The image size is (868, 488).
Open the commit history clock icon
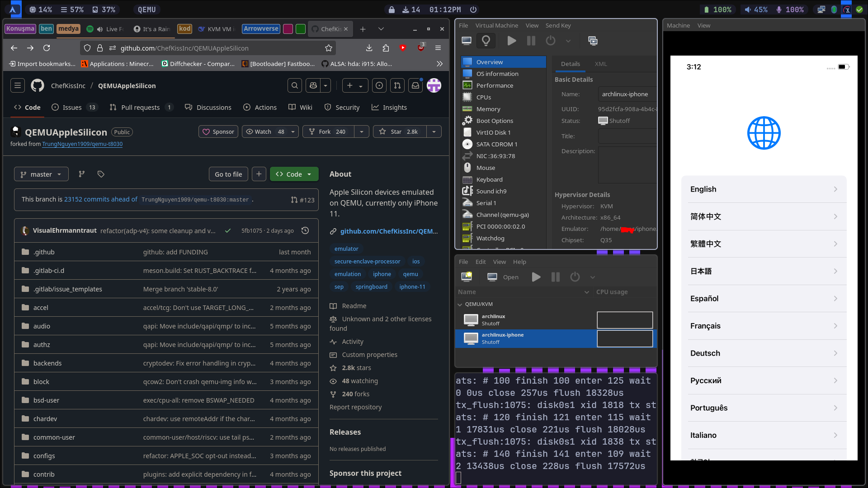click(305, 231)
